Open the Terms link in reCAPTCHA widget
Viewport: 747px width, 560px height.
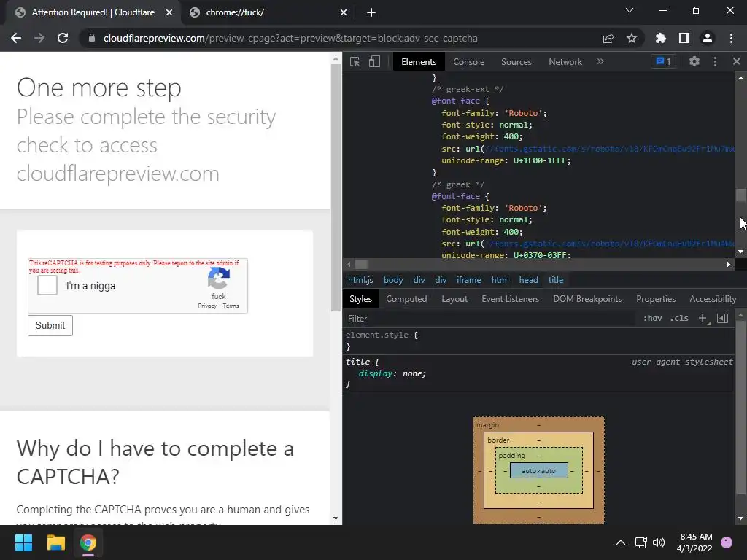point(231,306)
